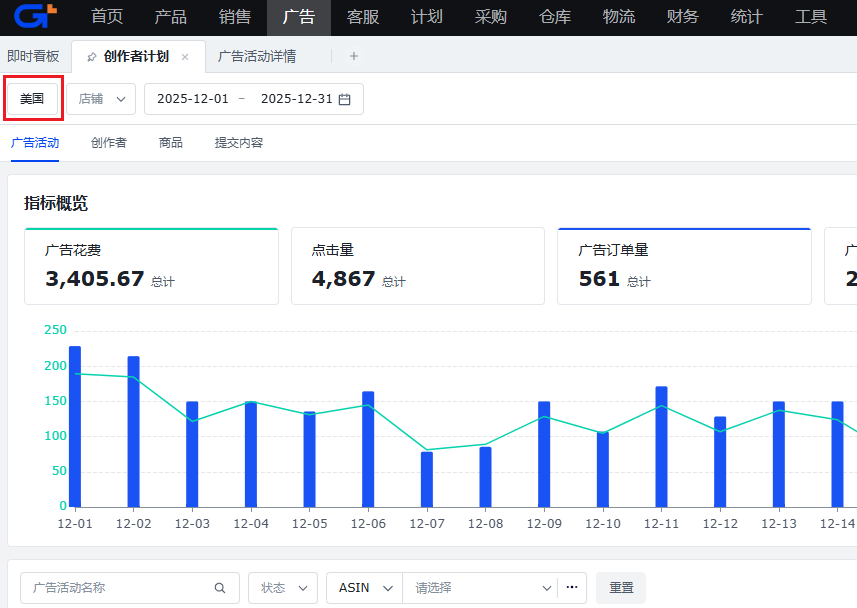Switch to the 广告活动详情 tab
This screenshot has width=857, height=608.
coord(257,56)
